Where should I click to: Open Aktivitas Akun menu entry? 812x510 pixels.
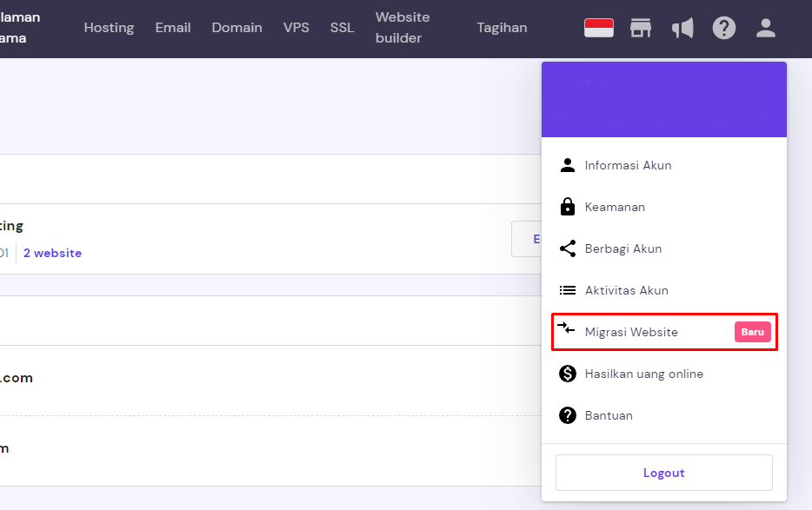pos(626,290)
